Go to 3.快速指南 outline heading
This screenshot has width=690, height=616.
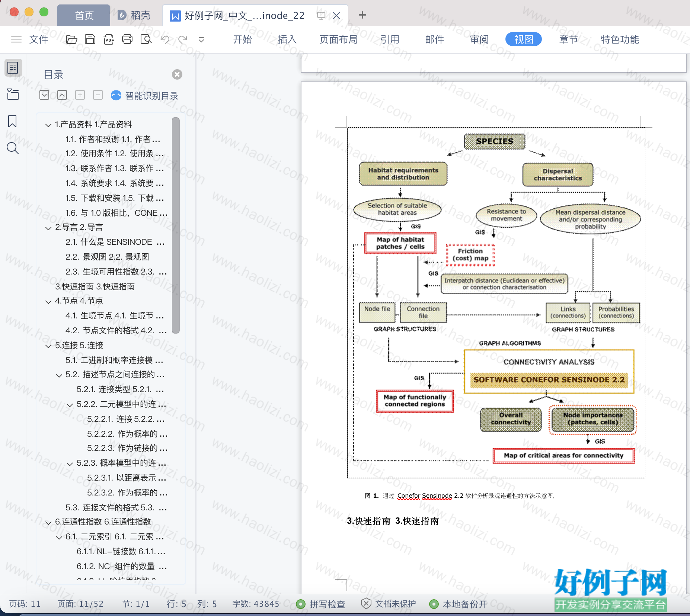(x=95, y=286)
